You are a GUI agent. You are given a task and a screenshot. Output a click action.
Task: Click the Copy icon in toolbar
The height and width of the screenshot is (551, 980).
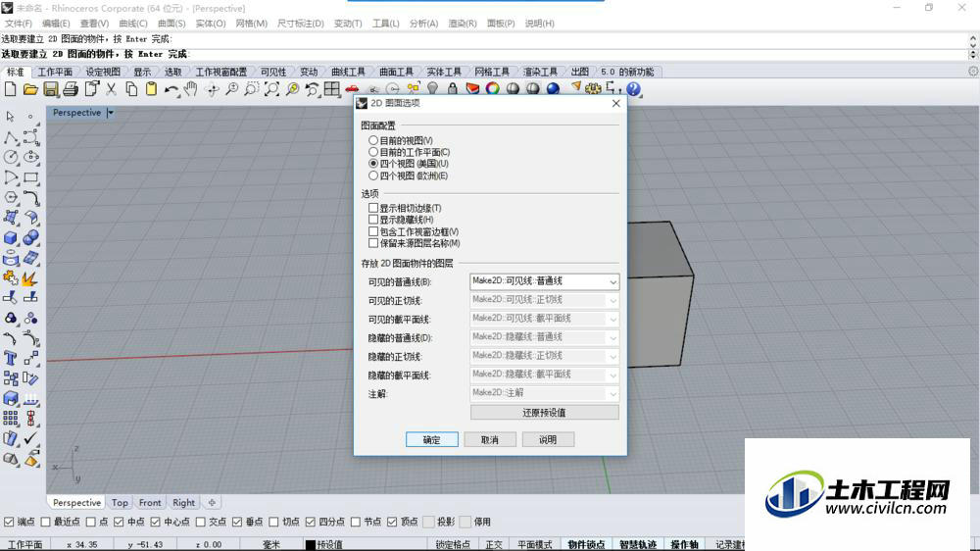pyautogui.click(x=131, y=89)
